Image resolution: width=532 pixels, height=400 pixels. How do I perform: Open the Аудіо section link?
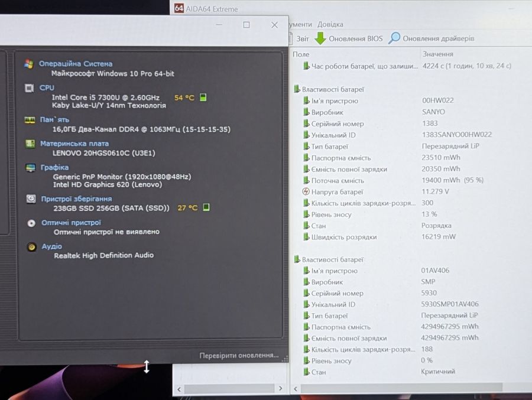click(x=51, y=246)
